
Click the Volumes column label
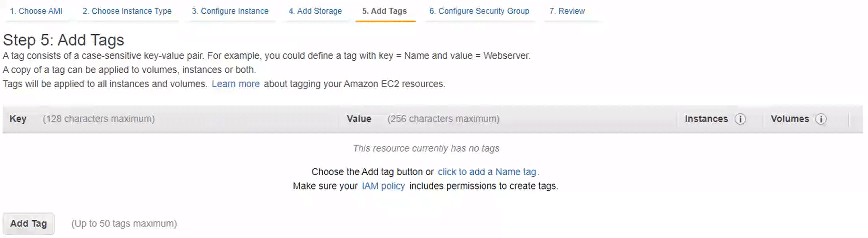click(x=790, y=119)
